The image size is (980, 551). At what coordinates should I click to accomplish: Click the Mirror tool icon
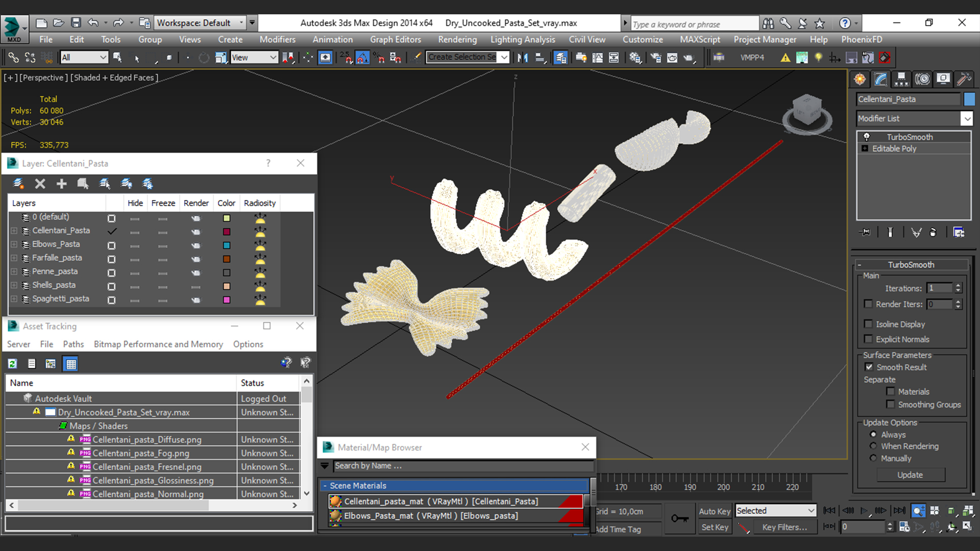[x=522, y=58]
